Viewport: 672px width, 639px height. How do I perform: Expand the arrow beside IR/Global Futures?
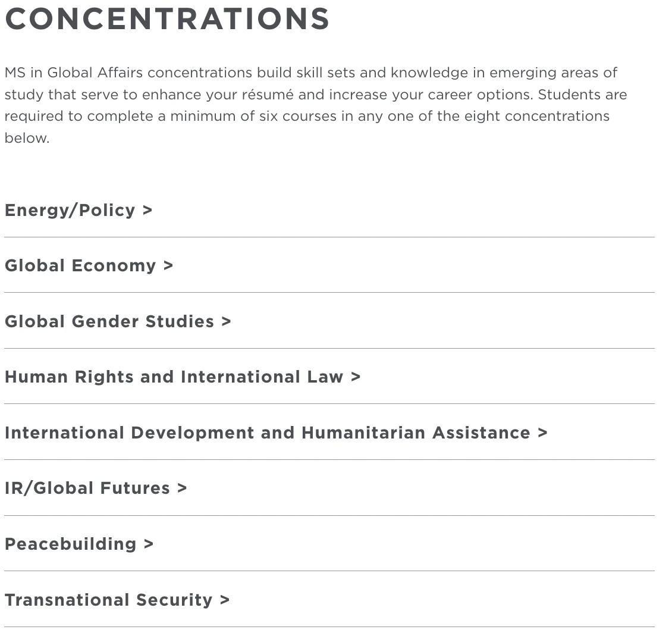pos(182,488)
